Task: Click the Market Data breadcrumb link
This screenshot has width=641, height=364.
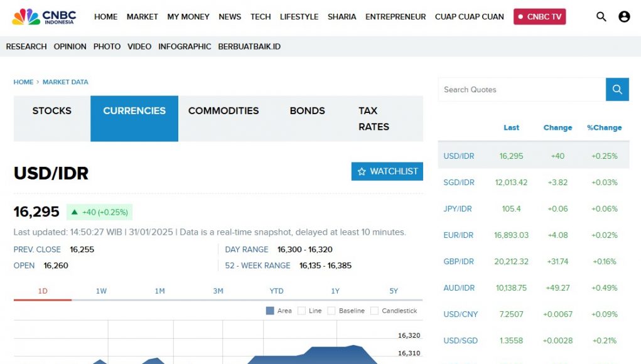Action: click(x=65, y=82)
